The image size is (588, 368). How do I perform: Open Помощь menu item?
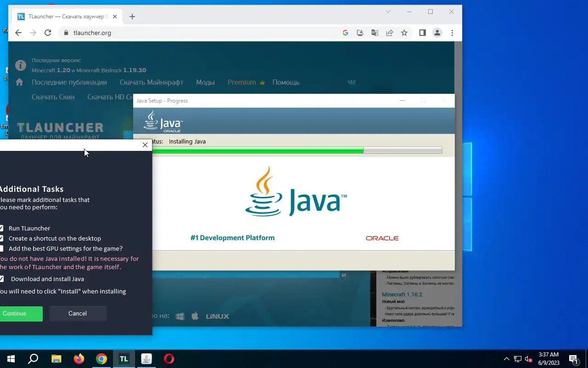click(286, 82)
